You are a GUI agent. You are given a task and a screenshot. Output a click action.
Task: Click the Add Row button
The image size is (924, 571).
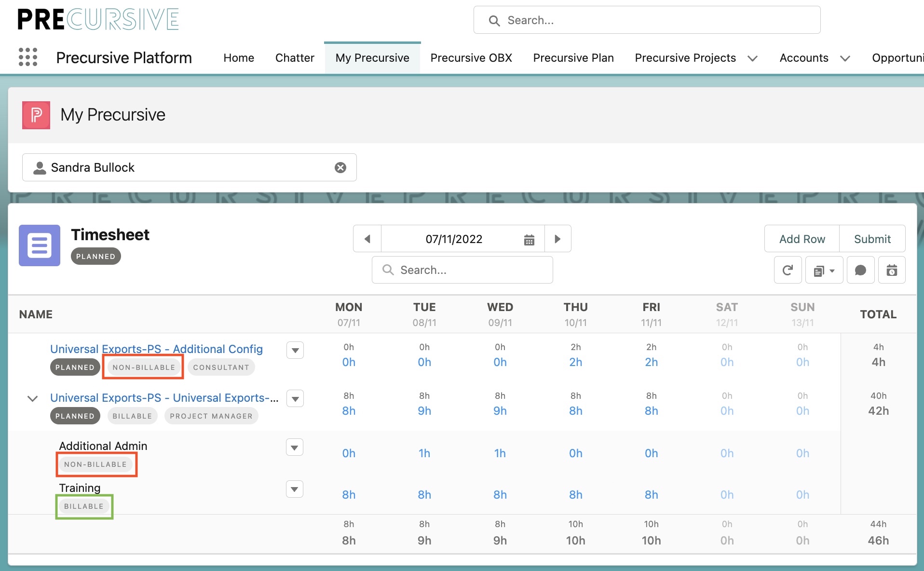[802, 239]
